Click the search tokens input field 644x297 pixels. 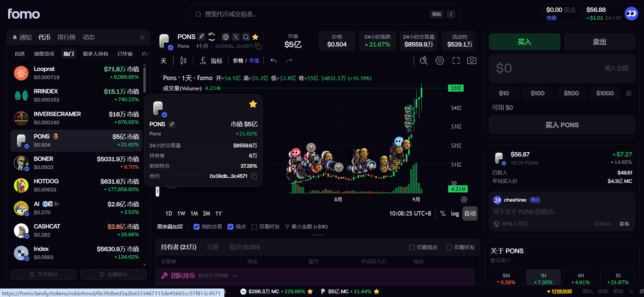coord(315,14)
